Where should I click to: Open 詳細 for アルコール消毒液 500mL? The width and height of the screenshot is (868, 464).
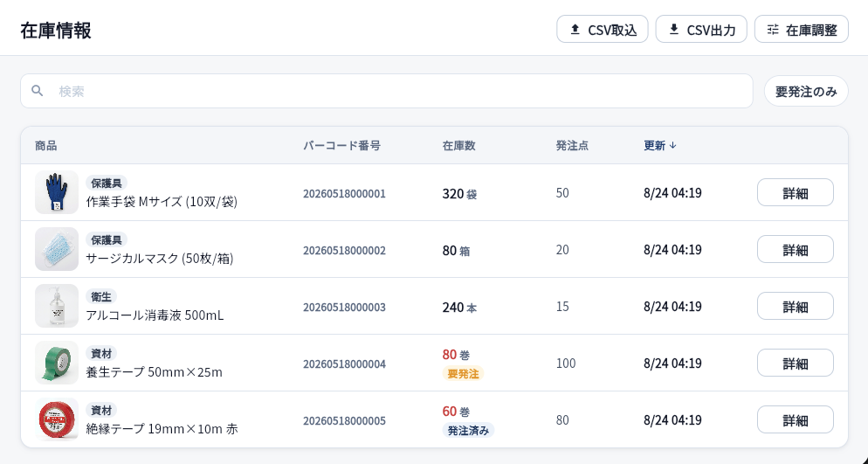tap(796, 306)
